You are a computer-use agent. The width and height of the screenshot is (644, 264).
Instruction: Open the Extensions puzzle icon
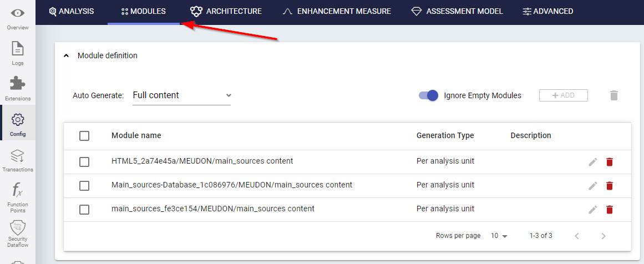[17, 83]
